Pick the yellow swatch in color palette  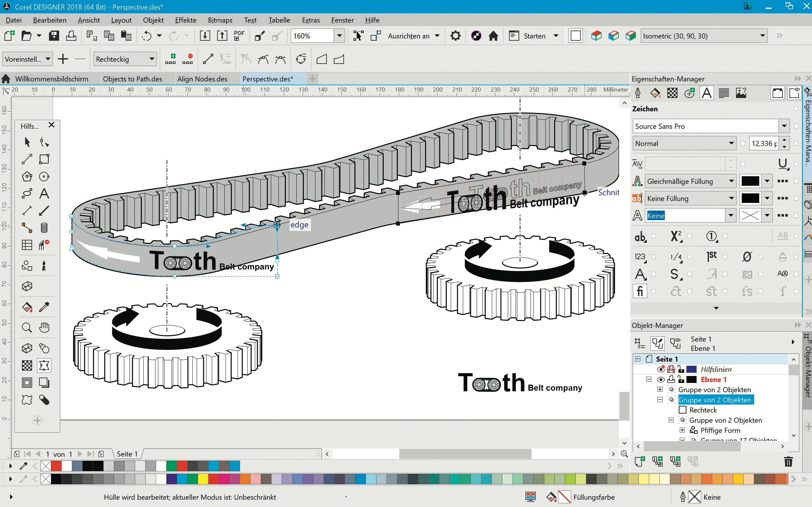pyautogui.click(x=203, y=479)
